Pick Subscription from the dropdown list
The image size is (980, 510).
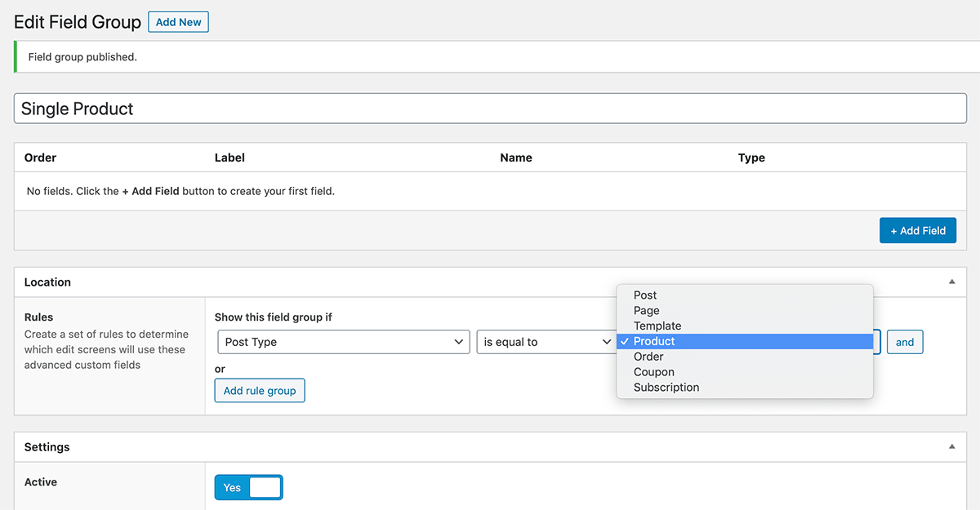(666, 388)
